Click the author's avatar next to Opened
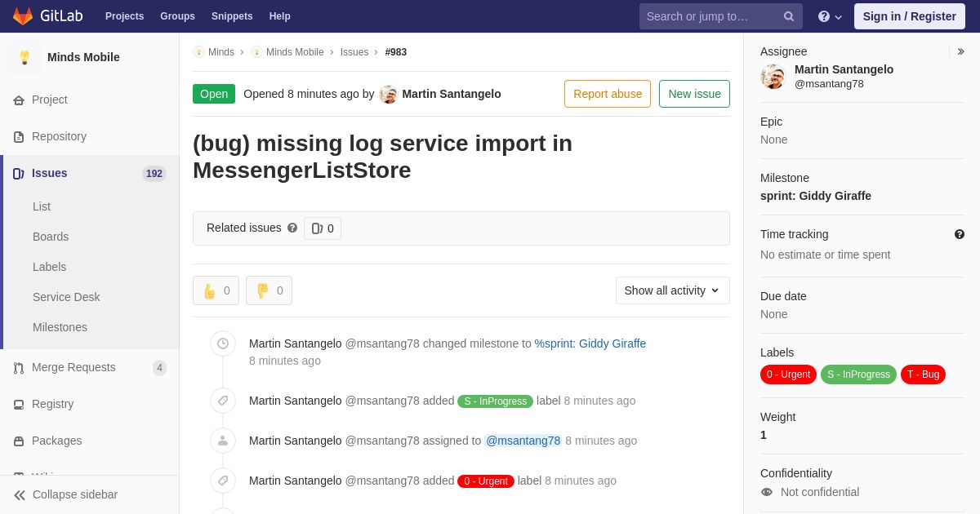Image resolution: width=980 pixels, height=514 pixels. pos(389,95)
